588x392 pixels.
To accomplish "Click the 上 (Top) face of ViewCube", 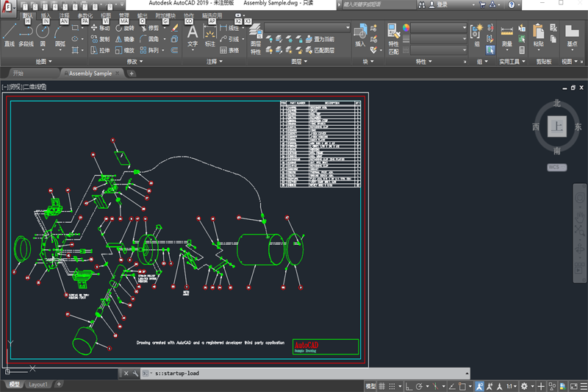I will coord(557,126).
